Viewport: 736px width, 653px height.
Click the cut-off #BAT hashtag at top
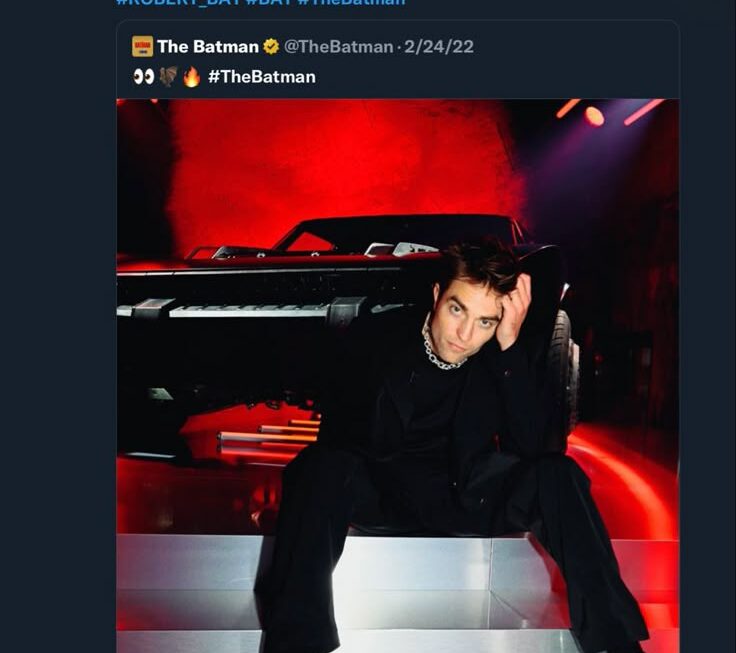coord(269,3)
